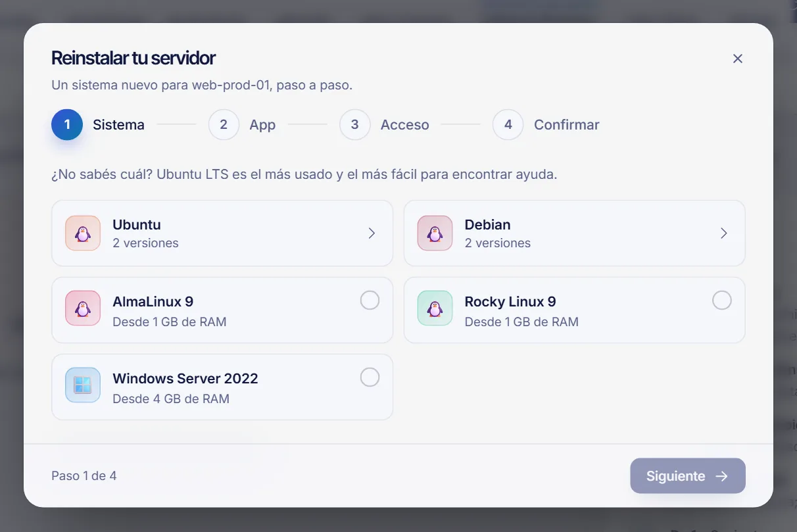Click "2 versiones" under Ubuntu

(x=145, y=243)
